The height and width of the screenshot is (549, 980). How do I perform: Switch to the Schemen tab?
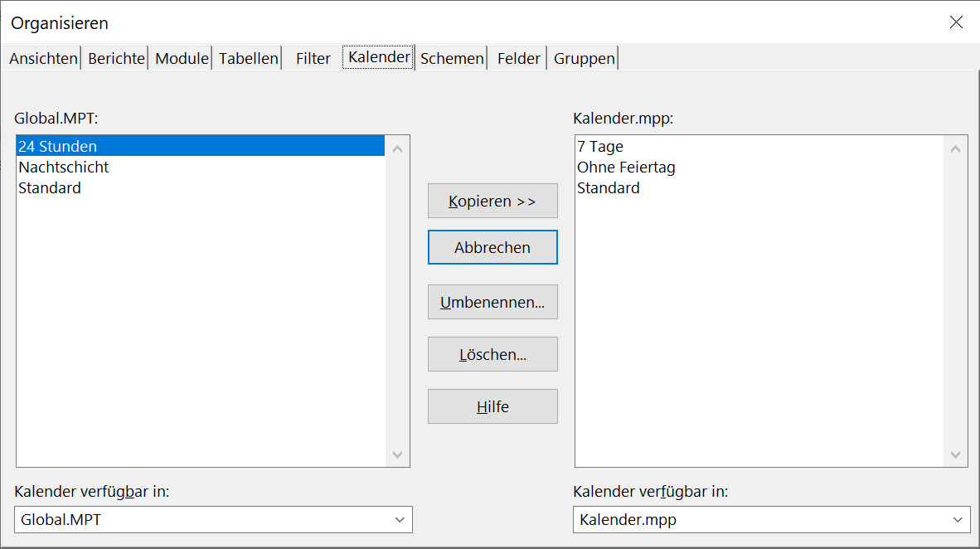tap(451, 58)
